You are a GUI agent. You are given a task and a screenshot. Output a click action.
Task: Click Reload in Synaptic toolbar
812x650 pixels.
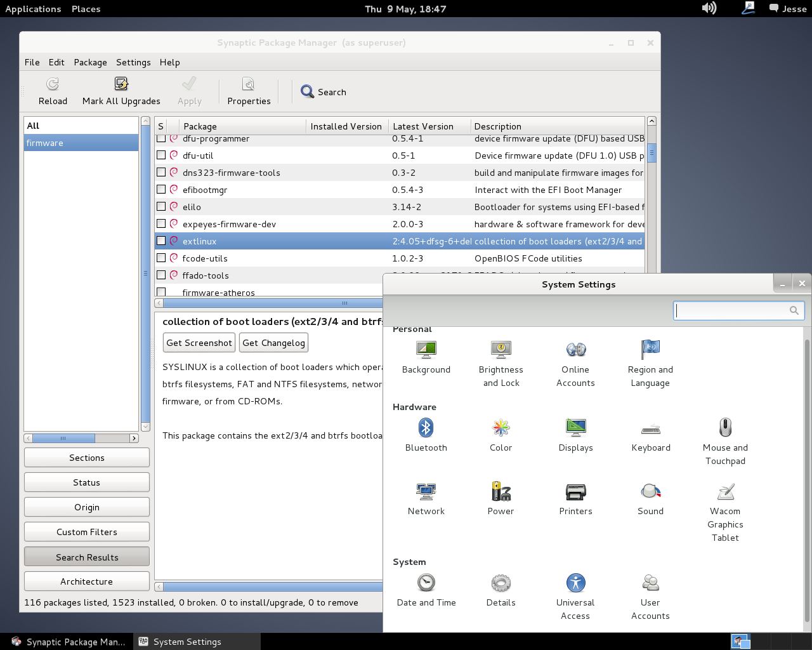click(53, 91)
